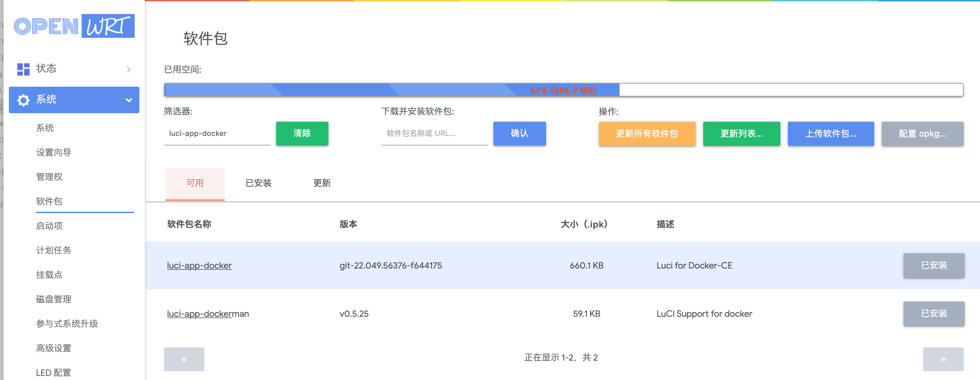The image size is (980, 380).
Task: Focus the package name or URL field
Action: pyautogui.click(x=434, y=133)
